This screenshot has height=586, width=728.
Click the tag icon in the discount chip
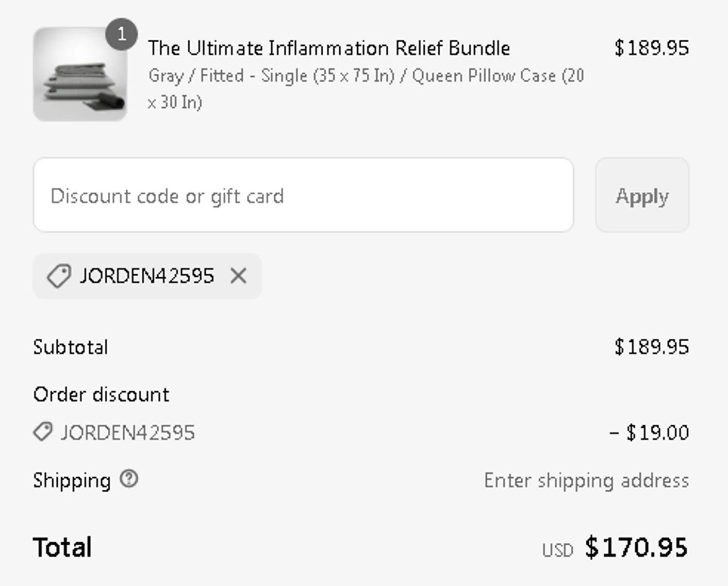coord(59,276)
